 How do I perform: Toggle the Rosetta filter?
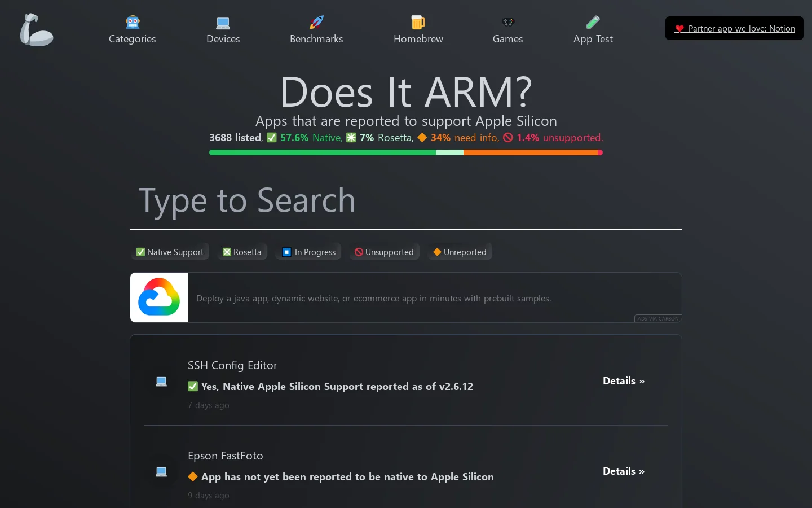click(242, 252)
